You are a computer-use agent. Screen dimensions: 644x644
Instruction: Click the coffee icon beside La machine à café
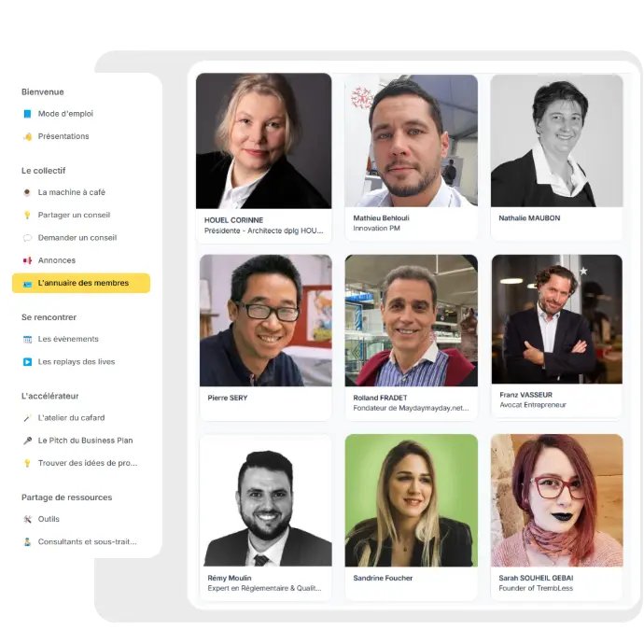click(x=27, y=192)
